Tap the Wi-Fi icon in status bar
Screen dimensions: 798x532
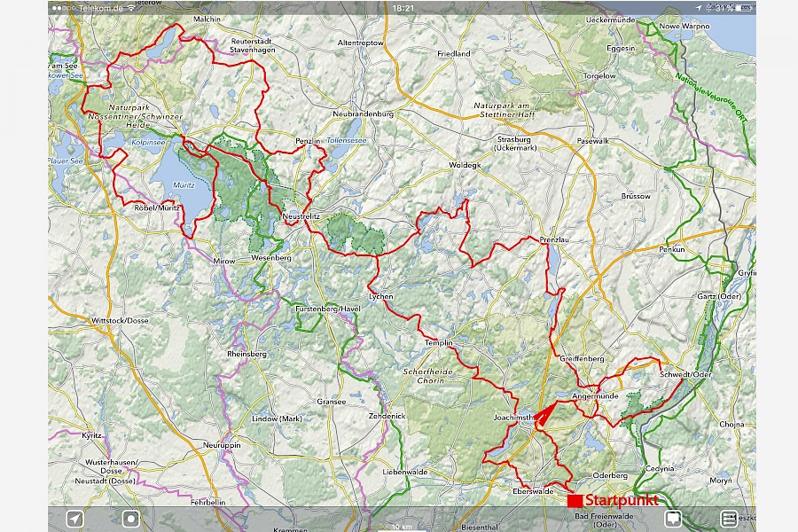point(130,8)
